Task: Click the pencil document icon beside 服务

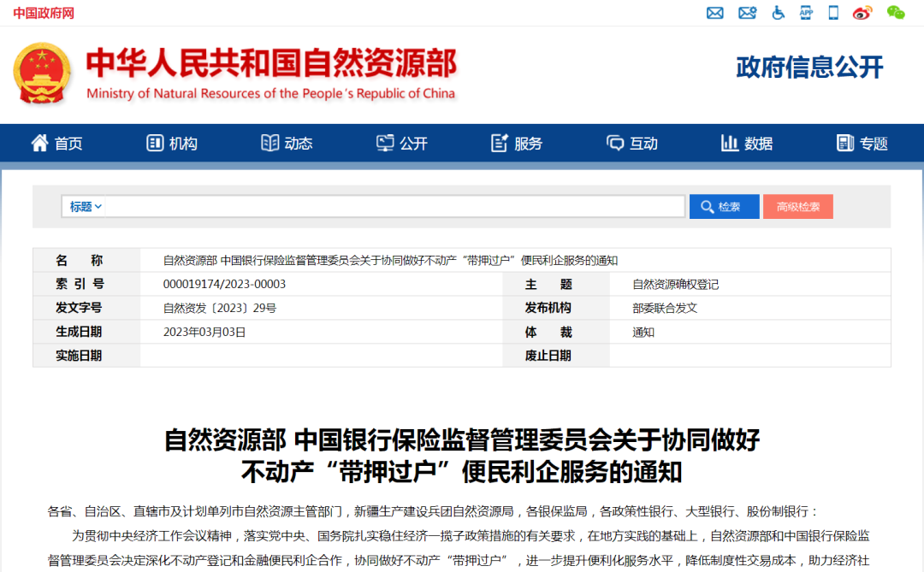Action: [499, 143]
